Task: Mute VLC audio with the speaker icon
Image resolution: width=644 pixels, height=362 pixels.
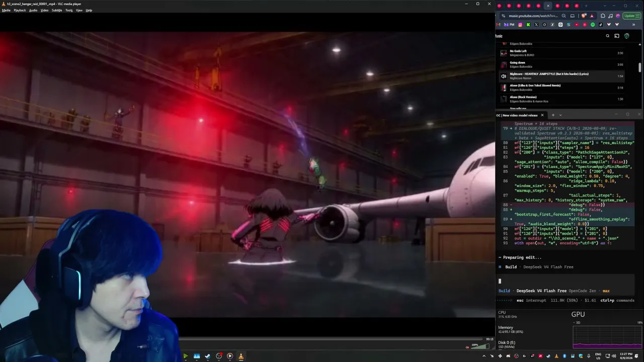Action: click(467, 347)
